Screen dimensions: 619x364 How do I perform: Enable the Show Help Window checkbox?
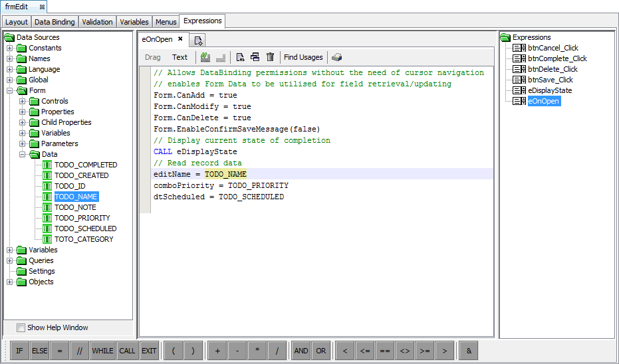pos(21,327)
